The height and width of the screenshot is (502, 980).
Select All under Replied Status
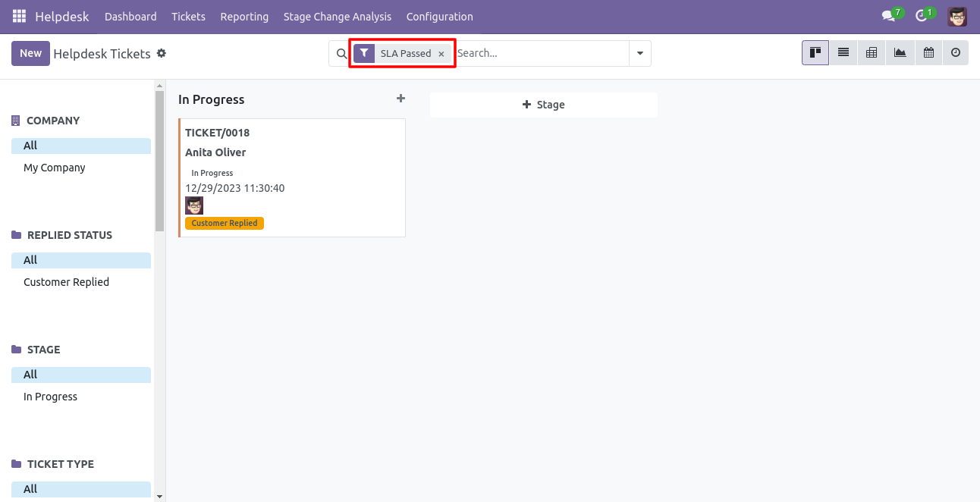[81, 260]
